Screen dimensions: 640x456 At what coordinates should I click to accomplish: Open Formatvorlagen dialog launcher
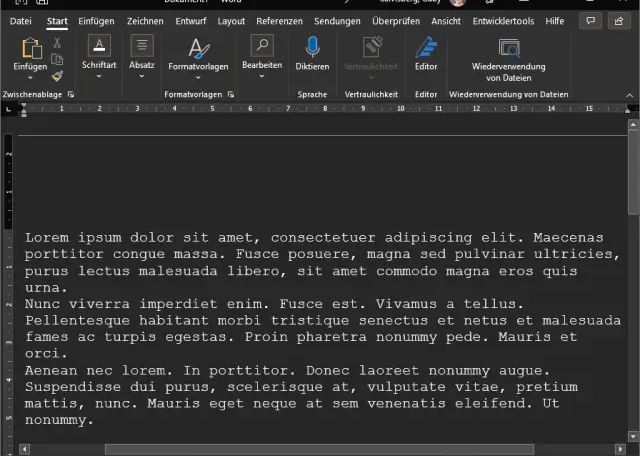pyautogui.click(x=231, y=94)
